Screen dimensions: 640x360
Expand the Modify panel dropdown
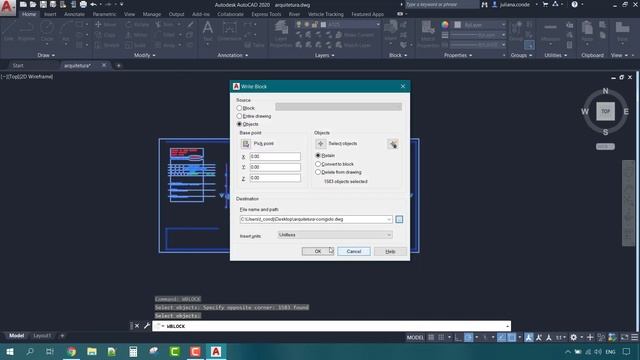pos(144,55)
